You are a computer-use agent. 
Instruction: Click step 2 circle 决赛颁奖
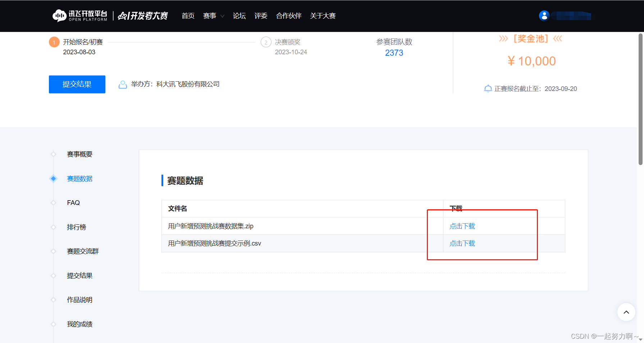tap(266, 42)
